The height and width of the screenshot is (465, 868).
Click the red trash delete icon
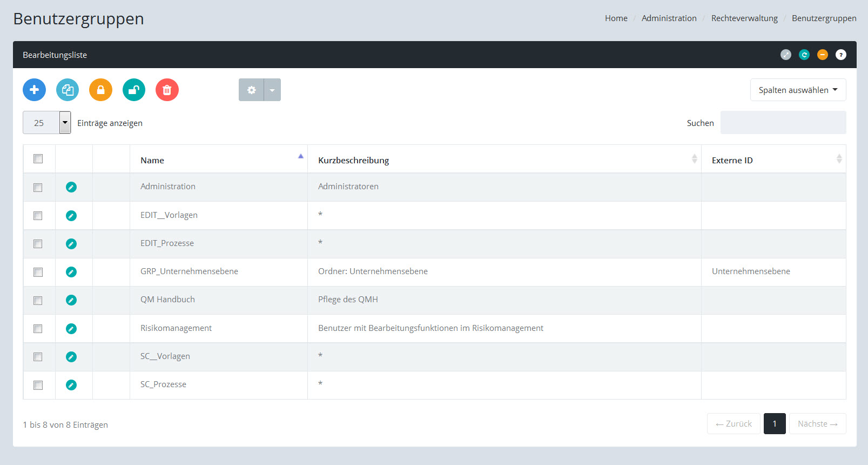167,90
